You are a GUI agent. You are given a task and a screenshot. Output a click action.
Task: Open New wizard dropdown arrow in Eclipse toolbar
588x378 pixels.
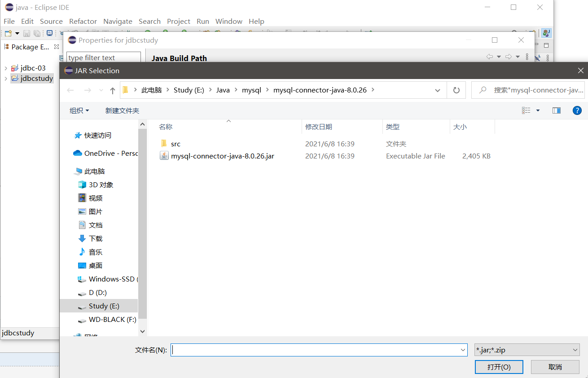click(x=17, y=33)
